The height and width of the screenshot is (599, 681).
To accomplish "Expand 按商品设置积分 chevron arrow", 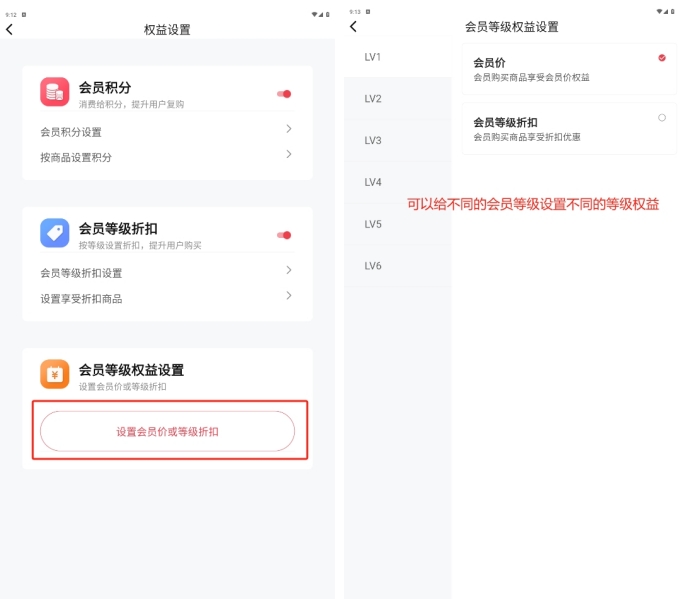I will click(289, 155).
